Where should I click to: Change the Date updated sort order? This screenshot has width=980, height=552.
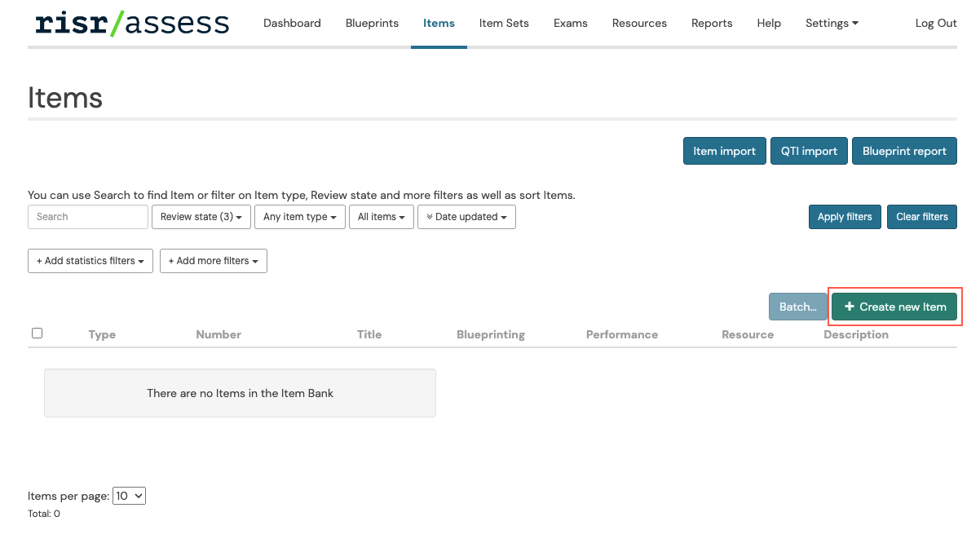click(466, 217)
